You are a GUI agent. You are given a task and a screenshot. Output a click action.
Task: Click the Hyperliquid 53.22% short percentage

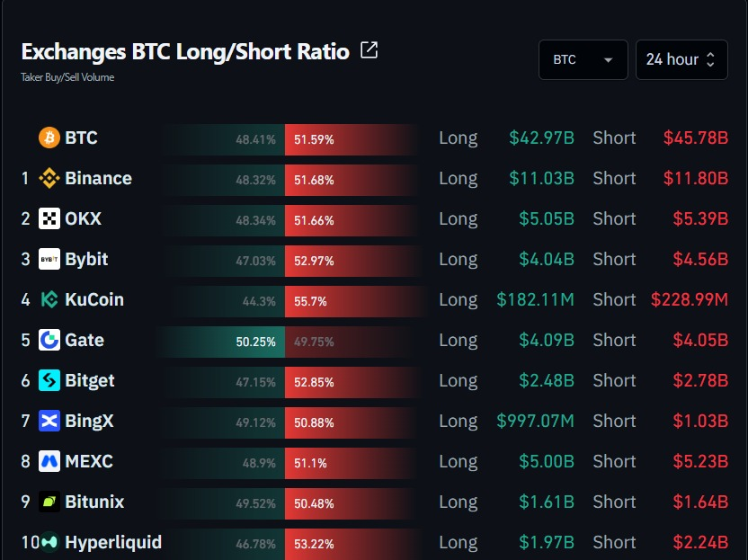coord(314,544)
